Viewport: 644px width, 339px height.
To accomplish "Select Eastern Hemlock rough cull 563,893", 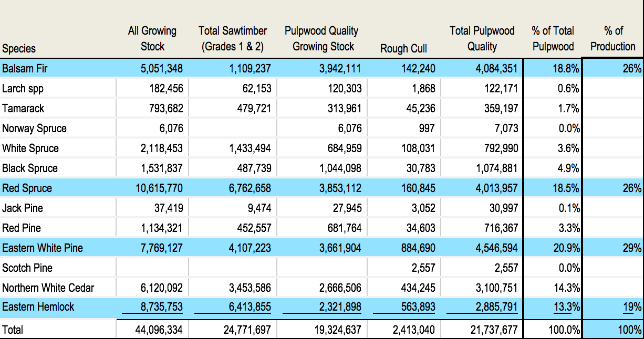I will click(x=418, y=307).
